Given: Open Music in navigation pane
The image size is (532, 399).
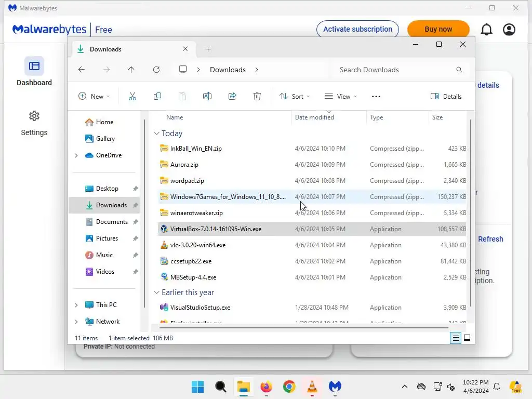Looking at the screenshot, I should 104,255.
